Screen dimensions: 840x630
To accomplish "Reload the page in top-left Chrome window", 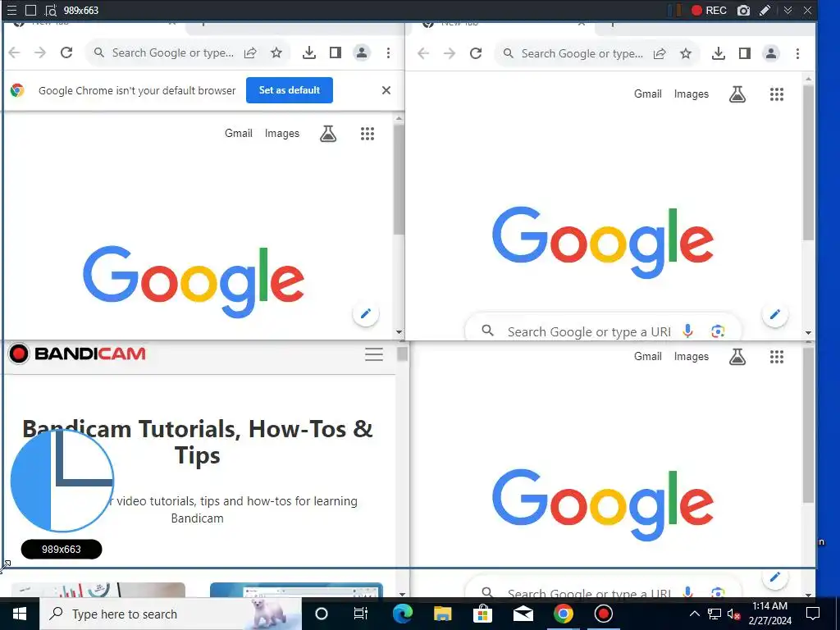I will click(x=66, y=52).
